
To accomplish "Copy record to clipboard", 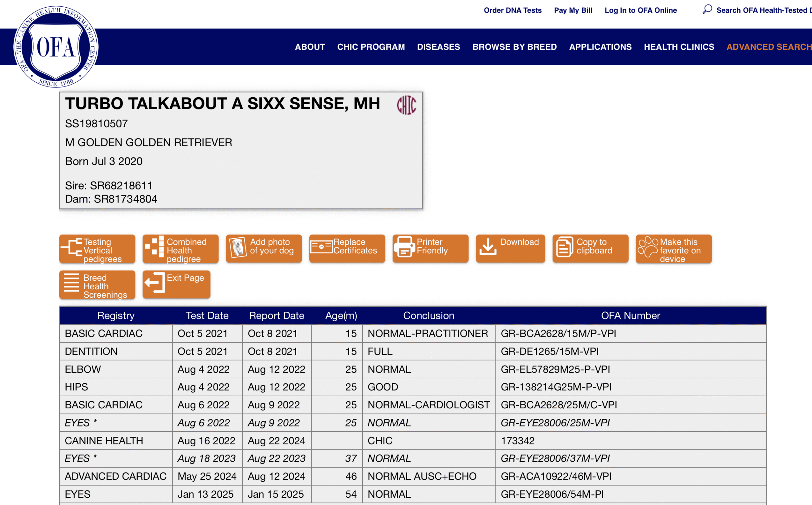I will (x=590, y=249).
